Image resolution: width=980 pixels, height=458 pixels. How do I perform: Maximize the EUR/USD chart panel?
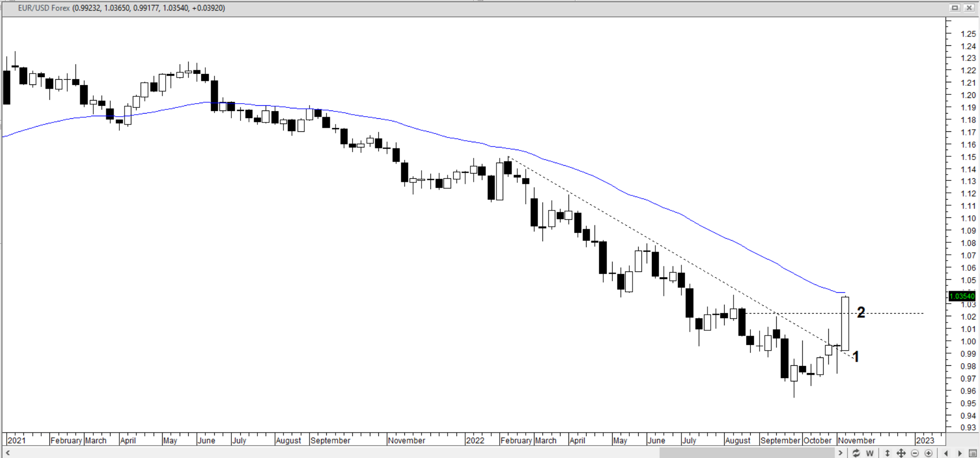point(954,8)
